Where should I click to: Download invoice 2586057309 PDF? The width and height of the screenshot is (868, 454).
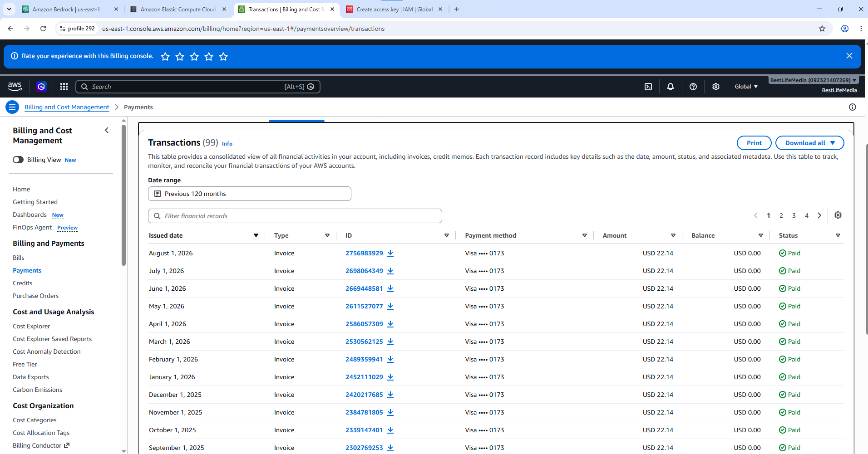[x=390, y=324]
